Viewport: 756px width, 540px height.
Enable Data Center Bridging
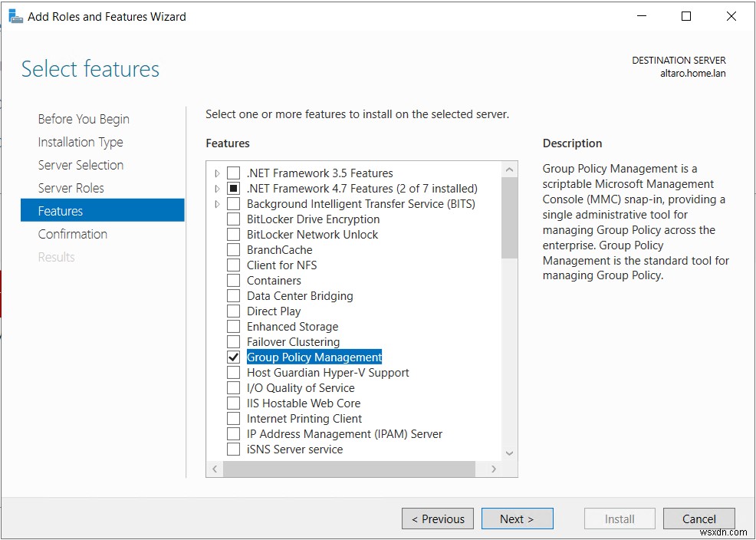click(233, 295)
